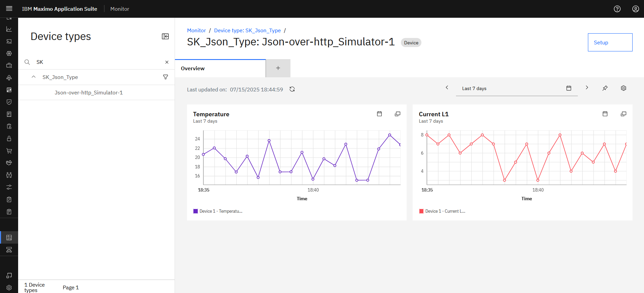Viewport: 644px width, 293px height.
Task: Click the receipt sidebar icon
Action: (x=9, y=114)
